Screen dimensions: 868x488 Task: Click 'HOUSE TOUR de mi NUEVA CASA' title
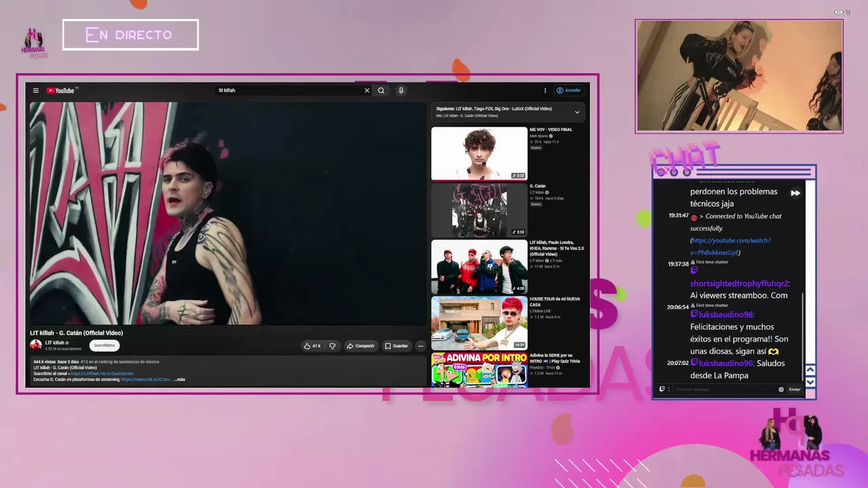(555, 302)
